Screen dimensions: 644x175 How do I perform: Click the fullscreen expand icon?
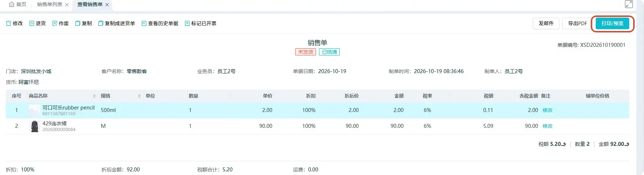pyautogui.click(x=629, y=4)
